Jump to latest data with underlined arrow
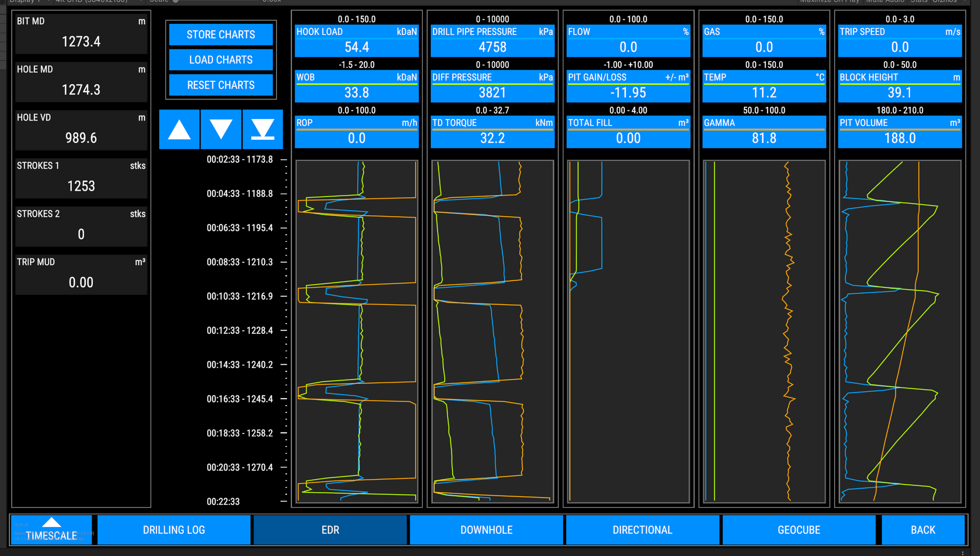The image size is (980, 556). pyautogui.click(x=263, y=130)
